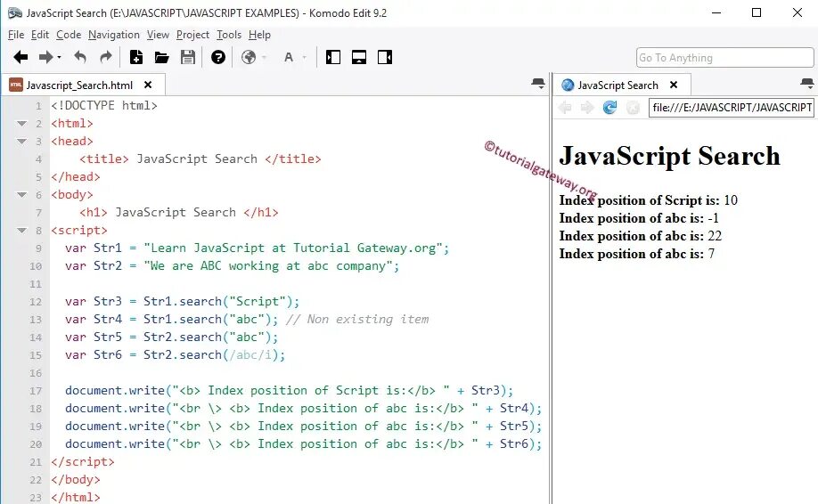The image size is (818, 504).
Task: Click '<!DOCTYPE html>' on line 1
Action: 104,106
